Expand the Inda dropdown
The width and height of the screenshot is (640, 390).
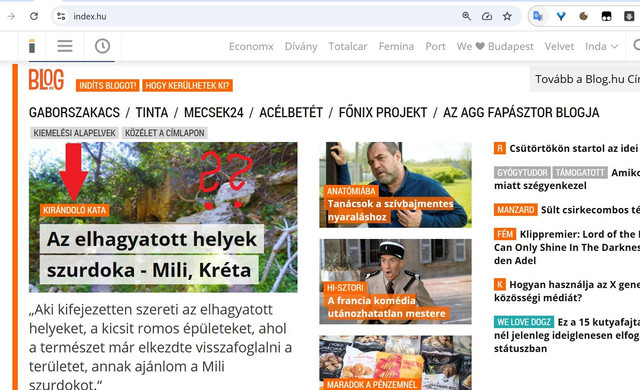[601, 47]
